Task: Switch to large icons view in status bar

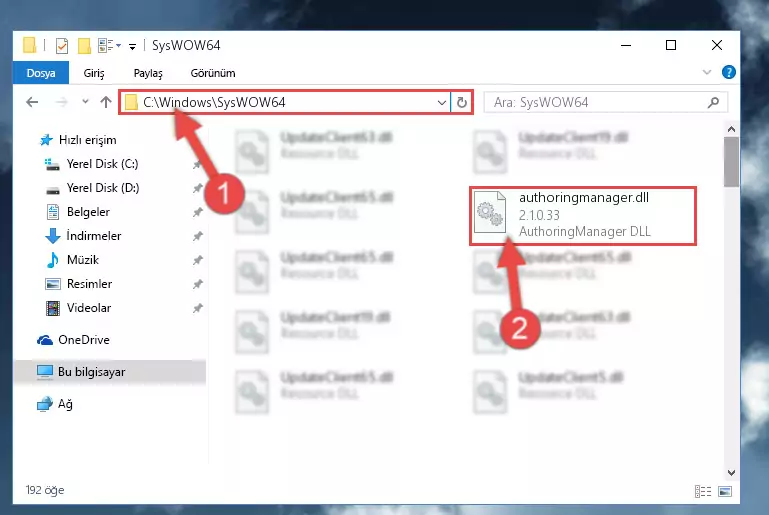Action: (725, 491)
